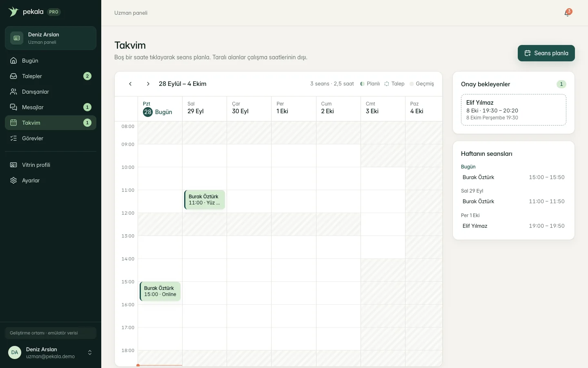
Task: Open Burak Öztürk 11:00 Tuesday session
Action: [205, 200]
